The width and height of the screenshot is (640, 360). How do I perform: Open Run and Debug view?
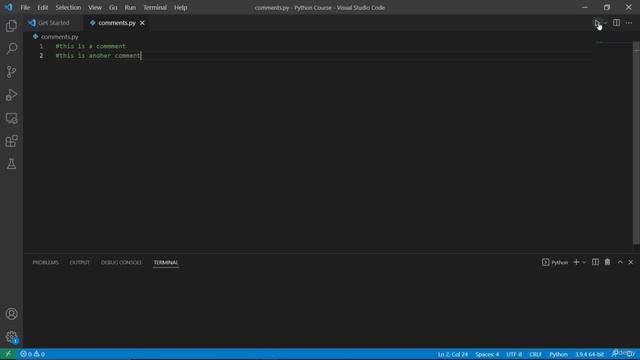coord(11,95)
